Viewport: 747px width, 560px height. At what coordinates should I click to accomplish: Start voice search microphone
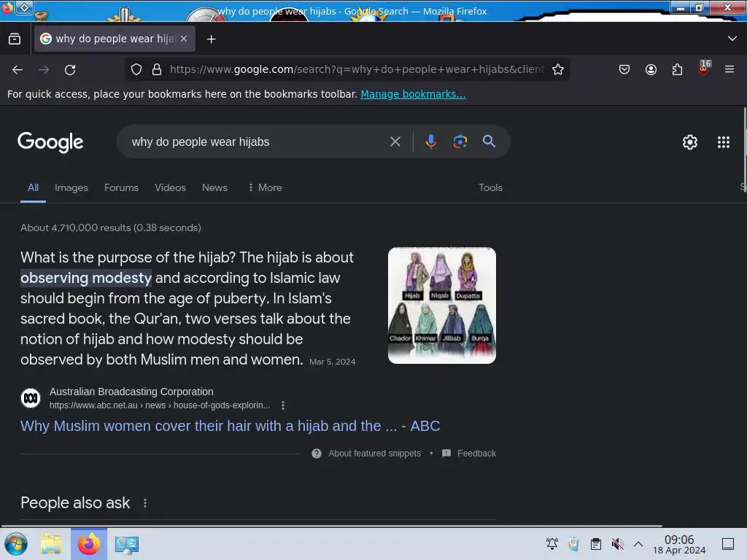[430, 141]
